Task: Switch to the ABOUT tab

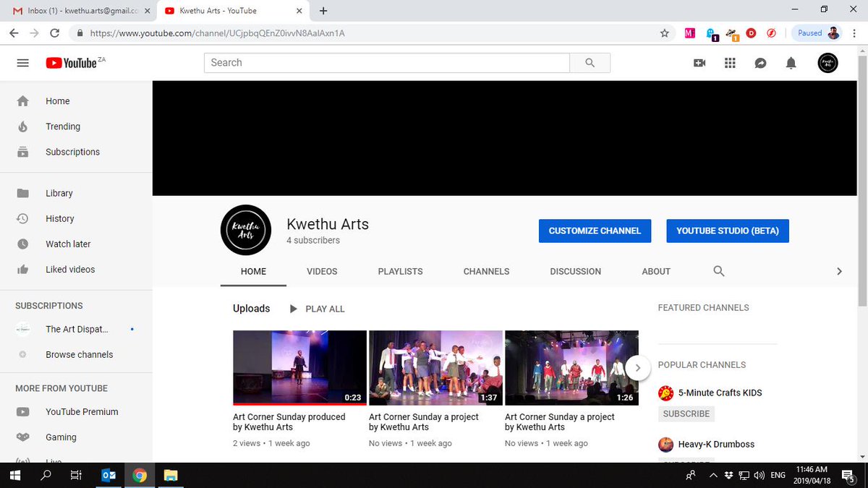Action: pyautogui.click(x=656, y=271)
